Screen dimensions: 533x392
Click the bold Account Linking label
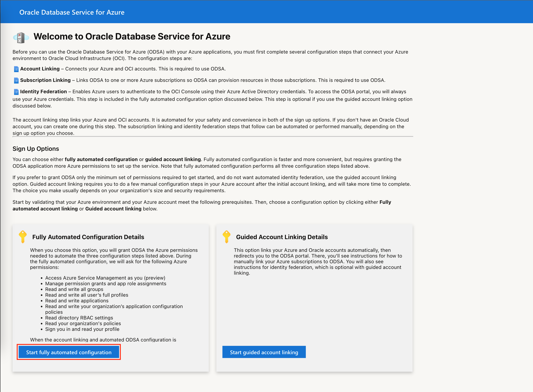tap(40, 69)
